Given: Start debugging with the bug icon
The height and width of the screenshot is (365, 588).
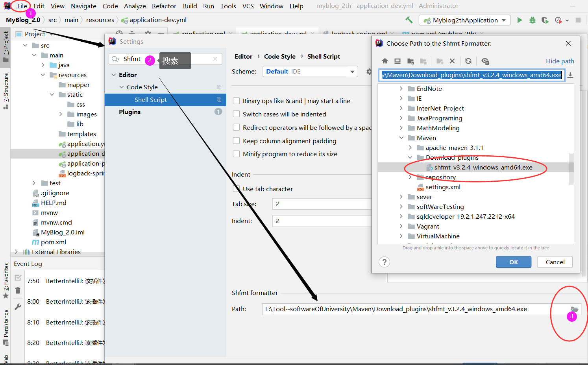Looking at the screenshot, I should pyautogui.click(x=532, y=20).
